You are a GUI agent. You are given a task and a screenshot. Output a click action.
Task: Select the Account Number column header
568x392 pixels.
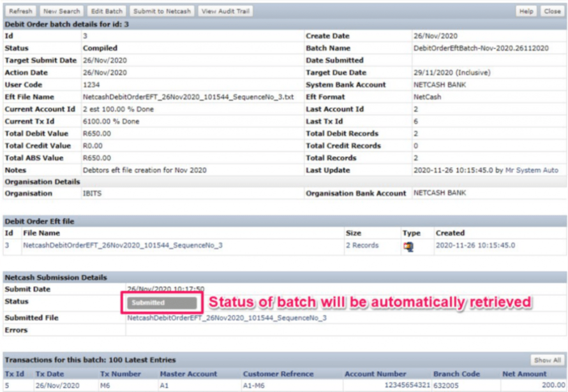tap(375, 374)
